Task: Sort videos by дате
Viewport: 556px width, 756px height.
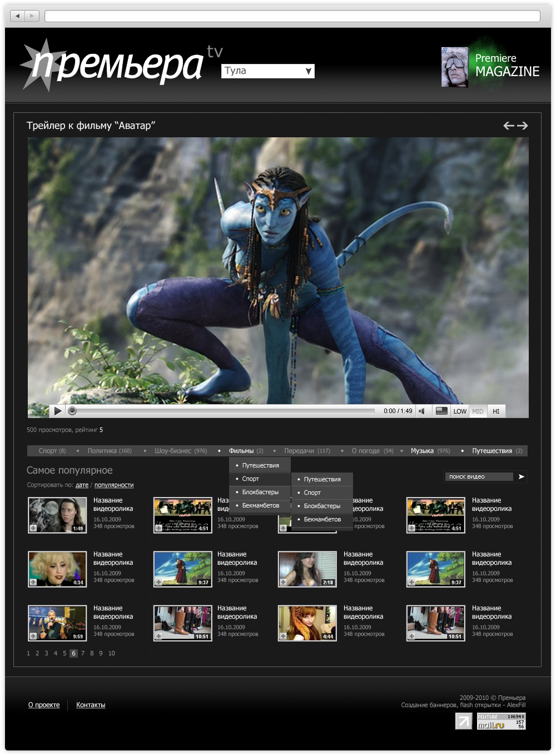Action: (82, 485)
